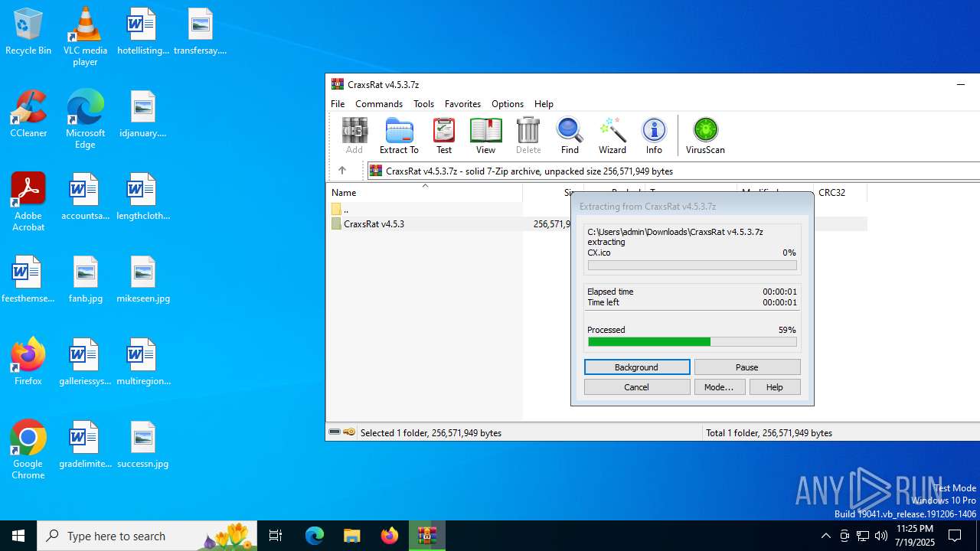Select the transfersay image file

(x=200, y=31)
